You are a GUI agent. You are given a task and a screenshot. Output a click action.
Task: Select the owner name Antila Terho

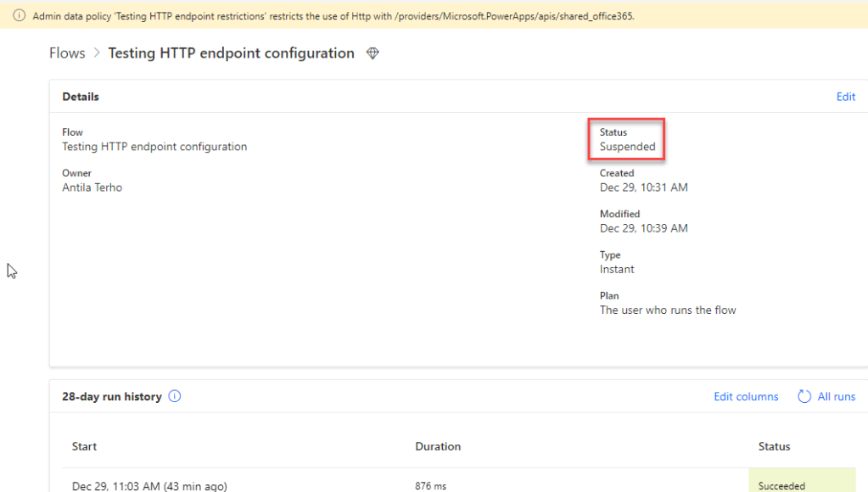click(92, 187)
